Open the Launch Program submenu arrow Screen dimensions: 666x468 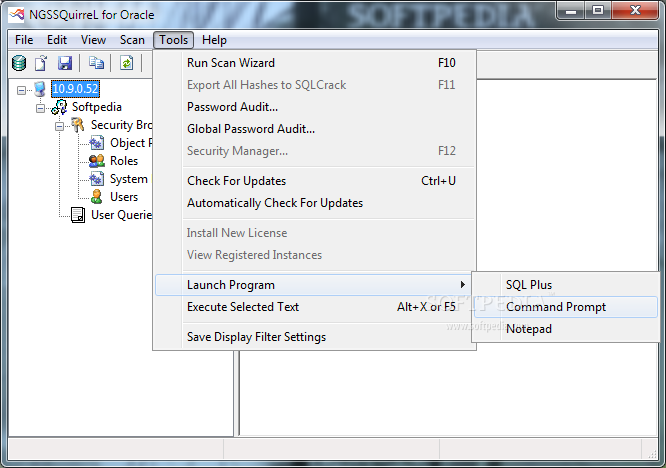pos(463,285)
